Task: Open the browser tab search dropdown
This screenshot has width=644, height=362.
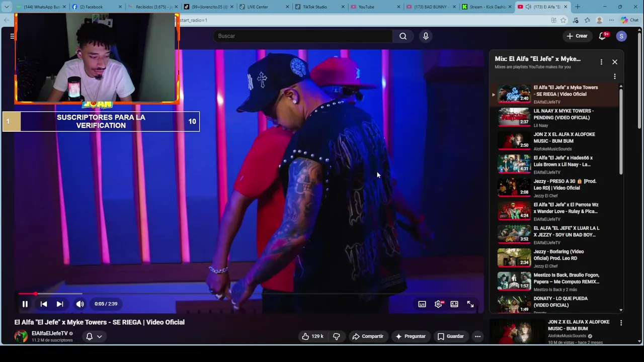Action: point(6,7)
